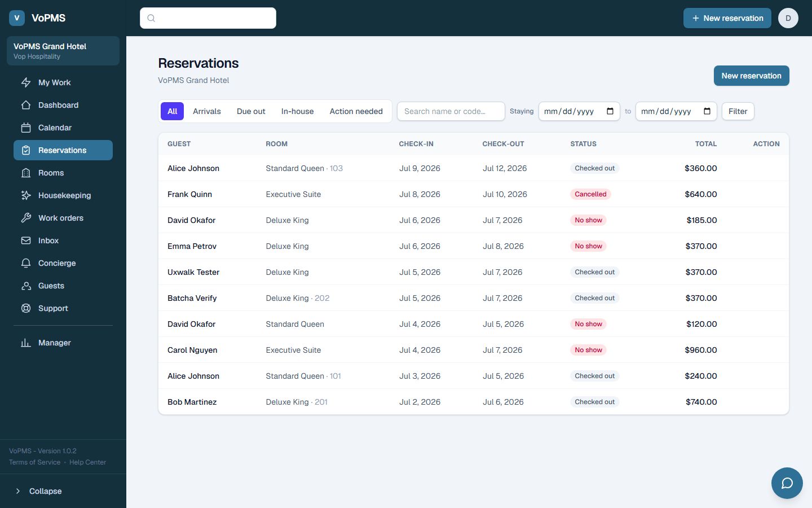
Task: Click Carol Nguyen guest name
Action: [x=192, y=350]
